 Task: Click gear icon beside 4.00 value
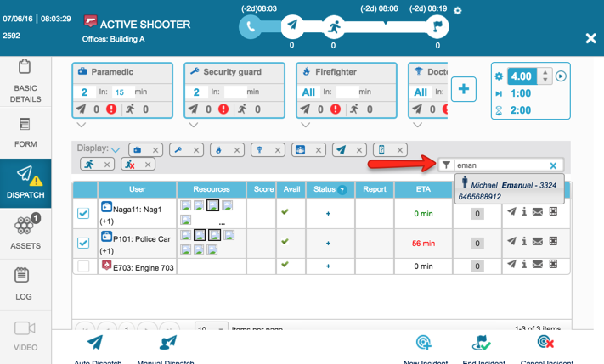click(x=499, y=76)
